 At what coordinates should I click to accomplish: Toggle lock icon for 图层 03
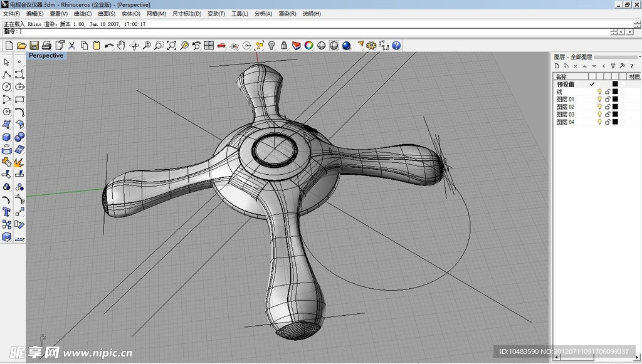(607, 115)
